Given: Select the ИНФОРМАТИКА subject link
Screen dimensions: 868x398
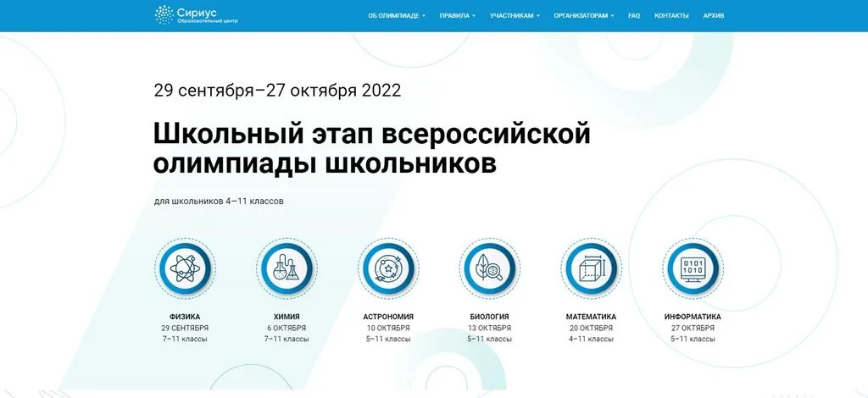Looking at the screenshot, I should point(693,317).
